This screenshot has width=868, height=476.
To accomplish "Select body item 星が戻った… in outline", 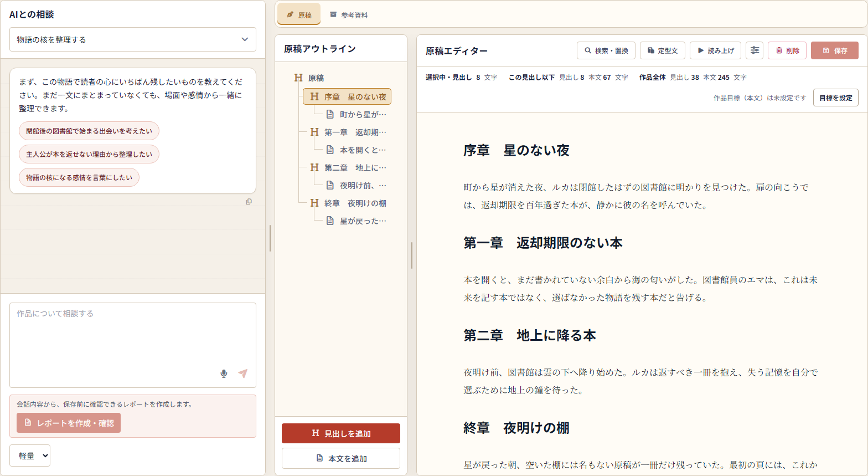I will pyautogui.click(x=356, y=221).
